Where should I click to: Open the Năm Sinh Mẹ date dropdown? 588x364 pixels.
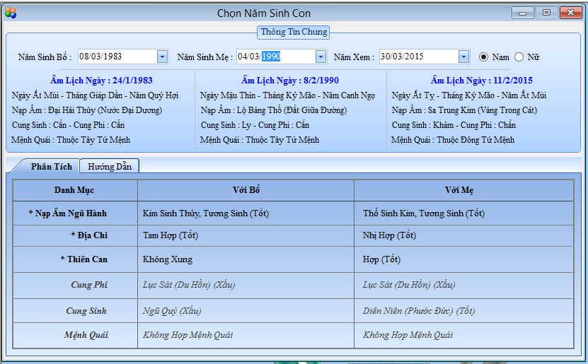coord(321,57)
